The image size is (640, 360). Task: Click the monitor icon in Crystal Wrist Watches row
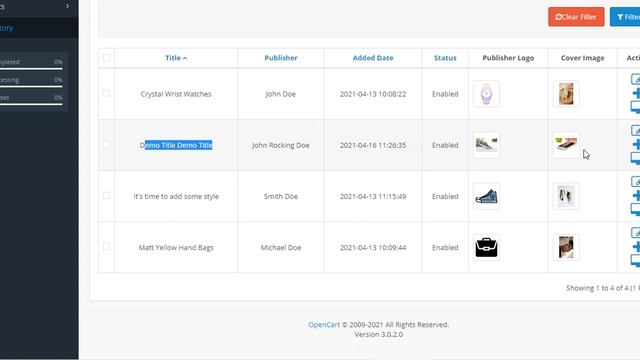[x=636, y=108]
